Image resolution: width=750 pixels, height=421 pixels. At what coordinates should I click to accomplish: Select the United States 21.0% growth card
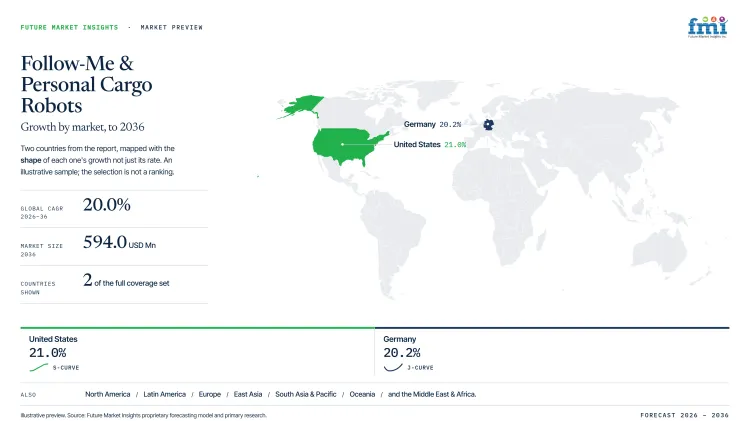click(198, 353)
